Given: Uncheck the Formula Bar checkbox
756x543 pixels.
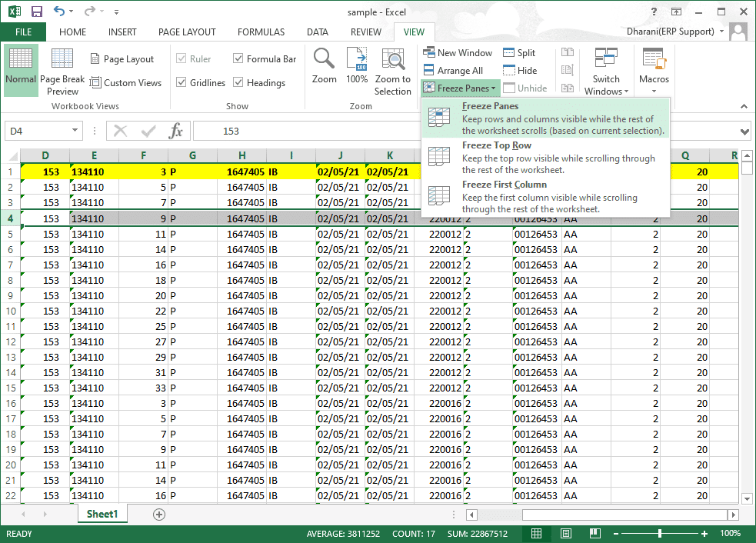Looking at the screenshot, I should coord(238,59).
